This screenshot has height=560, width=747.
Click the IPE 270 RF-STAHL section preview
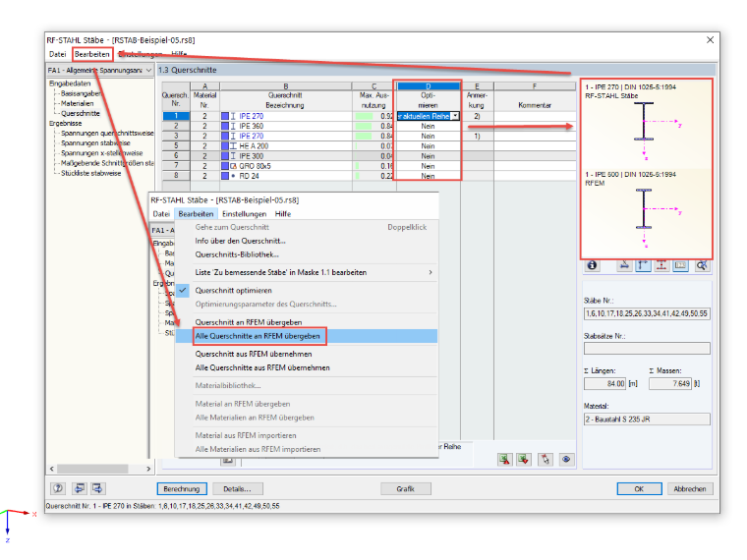647,125
